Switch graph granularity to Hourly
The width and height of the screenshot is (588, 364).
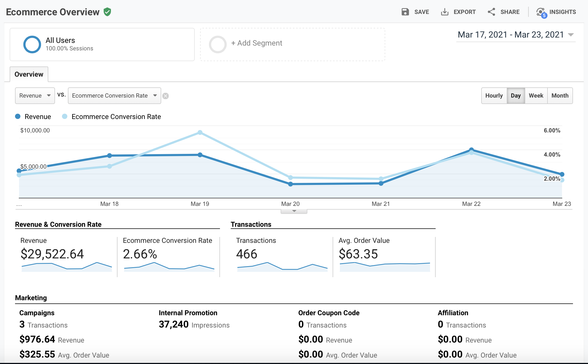pyautogui.click(x=494, y=96)
